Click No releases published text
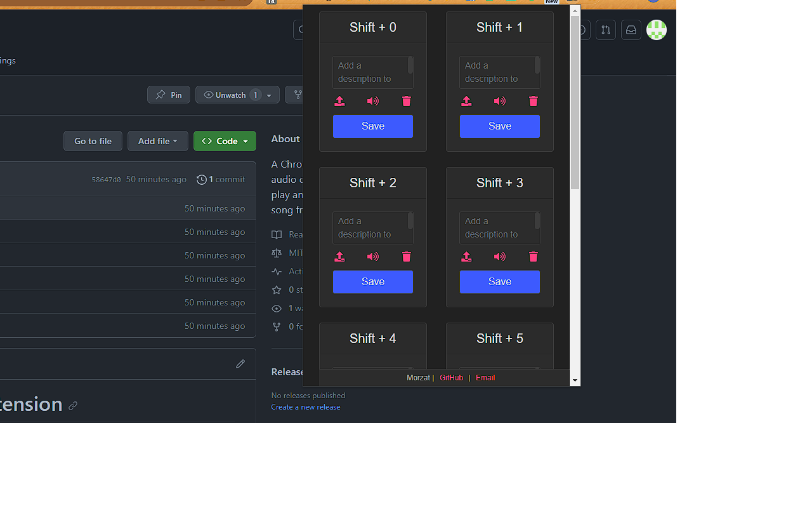The width and height of the screenshot is (812, 508). point(308,396)
